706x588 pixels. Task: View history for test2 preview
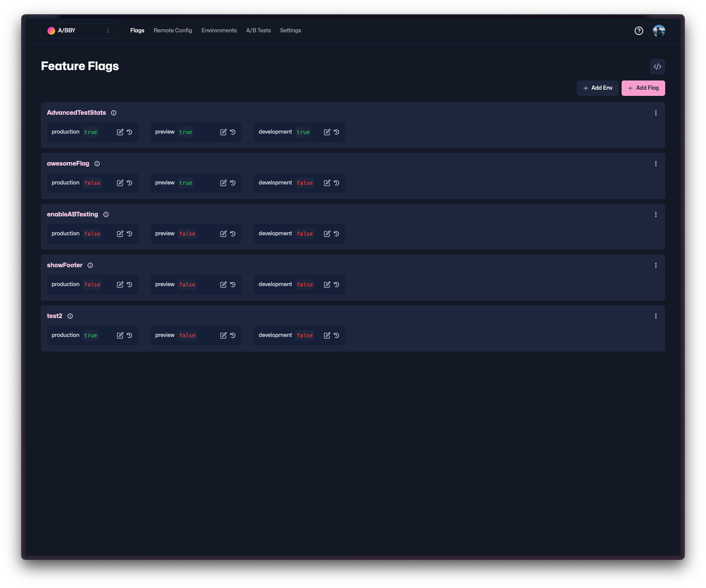click(233, 335)
